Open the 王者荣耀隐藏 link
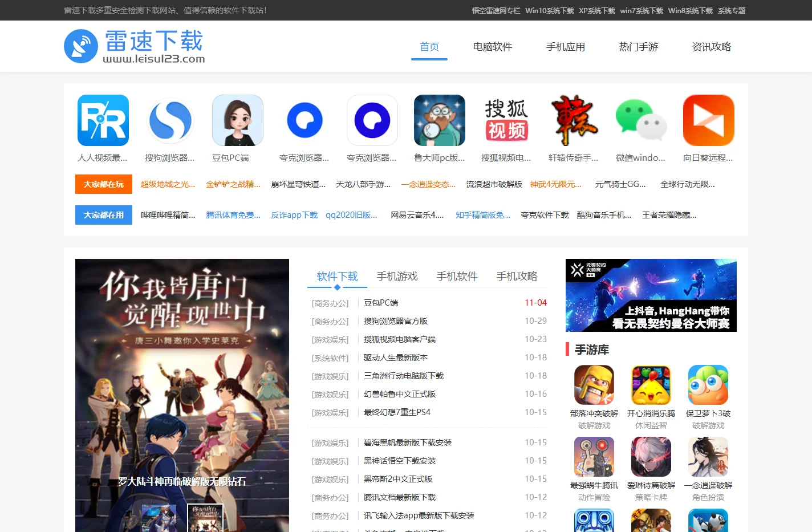Screen dimensions: 812x532 (669, 215)
